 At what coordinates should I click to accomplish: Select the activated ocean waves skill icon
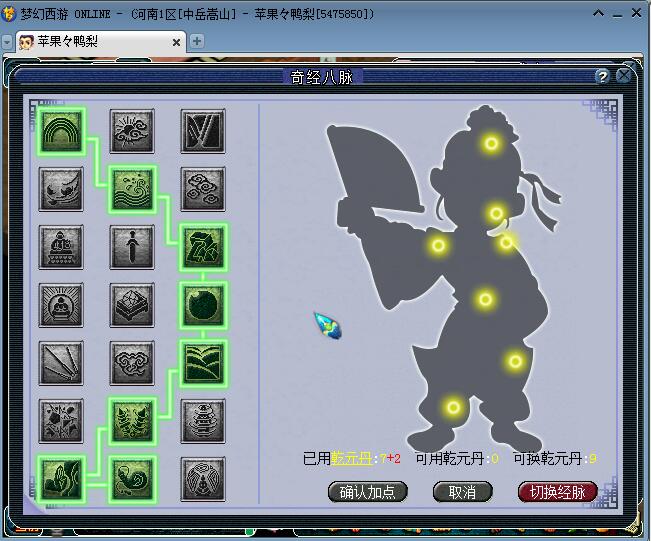pyautogui.click(x=132, y=189)
